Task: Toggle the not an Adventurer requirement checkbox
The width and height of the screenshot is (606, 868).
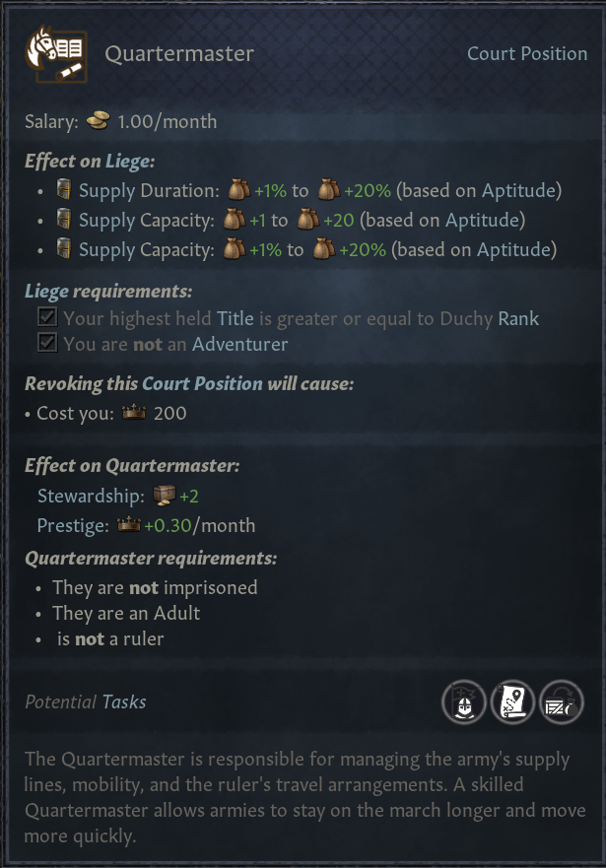Action: coord(46,343)
